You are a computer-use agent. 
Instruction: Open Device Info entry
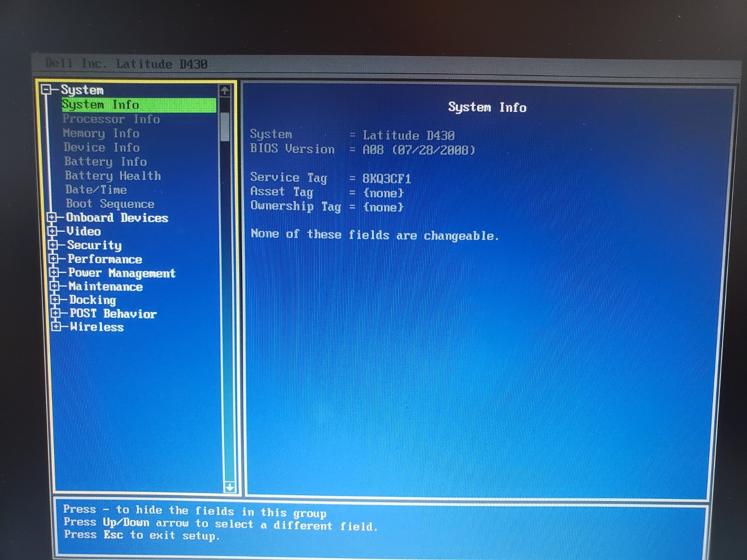102,147
